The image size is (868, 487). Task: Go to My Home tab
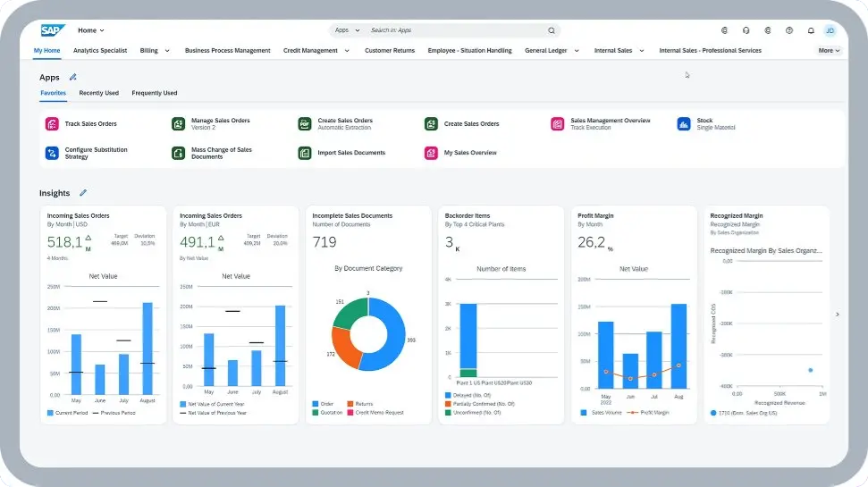point(47,50)
